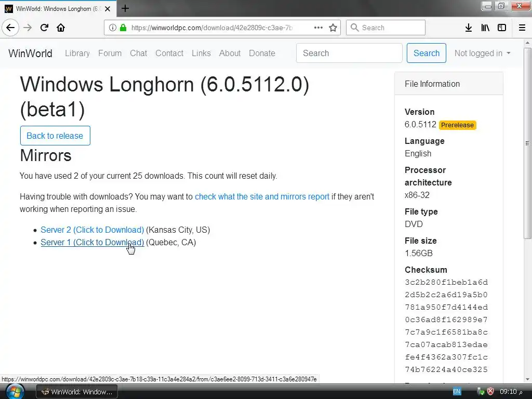Click the forward navigation arrow
The image size is (532, 399).
point(28,28)
